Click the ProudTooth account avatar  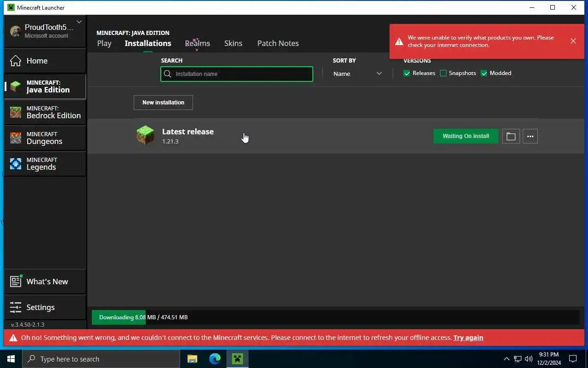(16, 31)
